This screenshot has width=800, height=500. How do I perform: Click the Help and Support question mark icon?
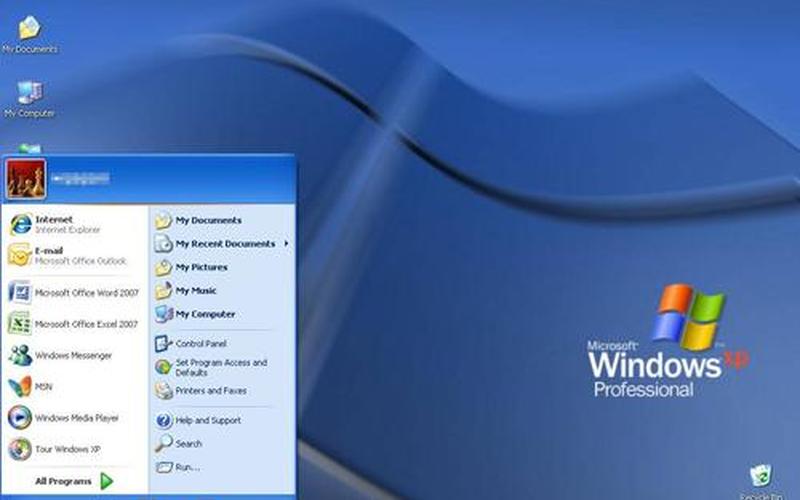click(x=163, y=420)
